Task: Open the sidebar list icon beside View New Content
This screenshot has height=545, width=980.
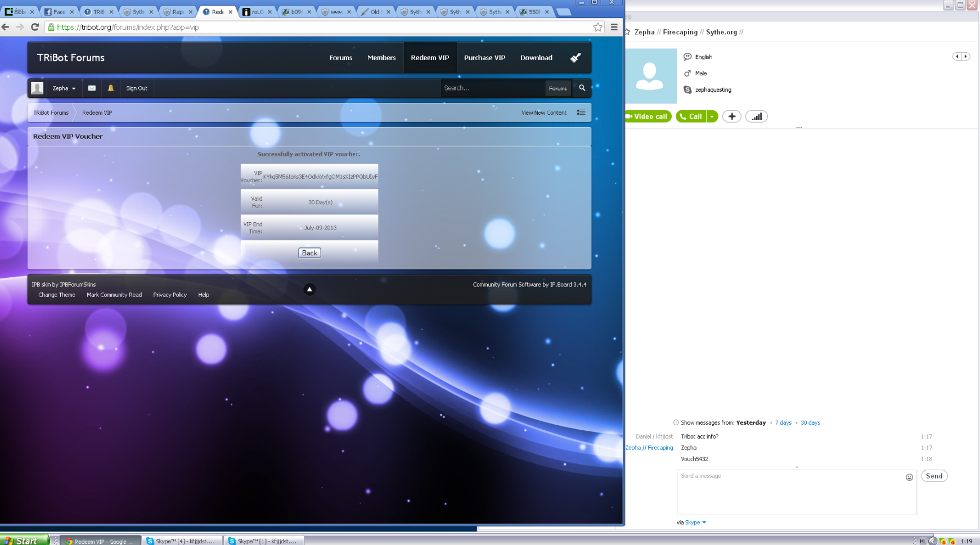Action: point(581,112)
